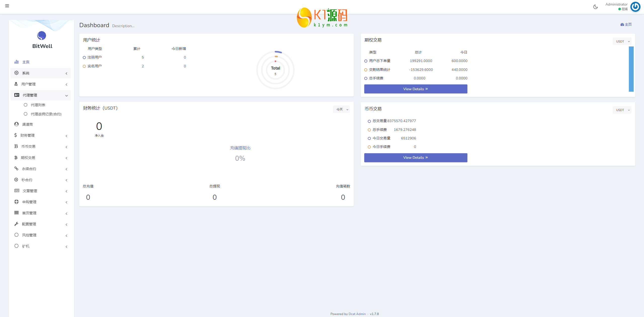Toggle dark mode moon icon

595,7
